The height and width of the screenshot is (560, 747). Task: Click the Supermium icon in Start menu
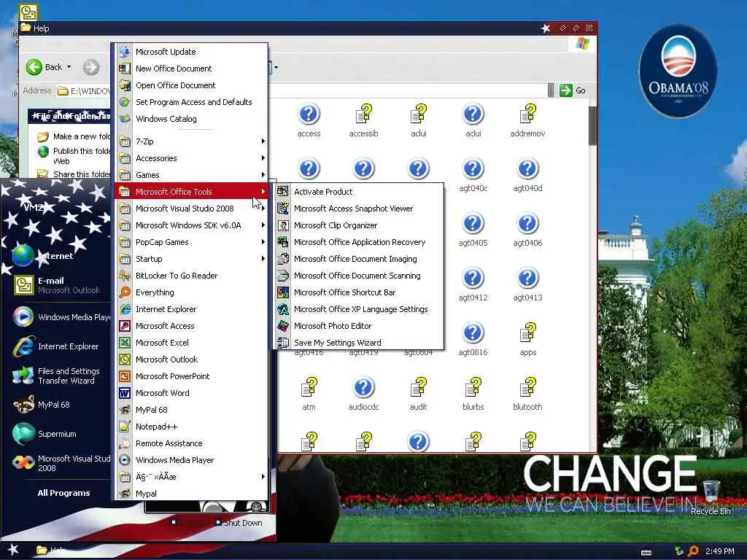pos(23,434)
